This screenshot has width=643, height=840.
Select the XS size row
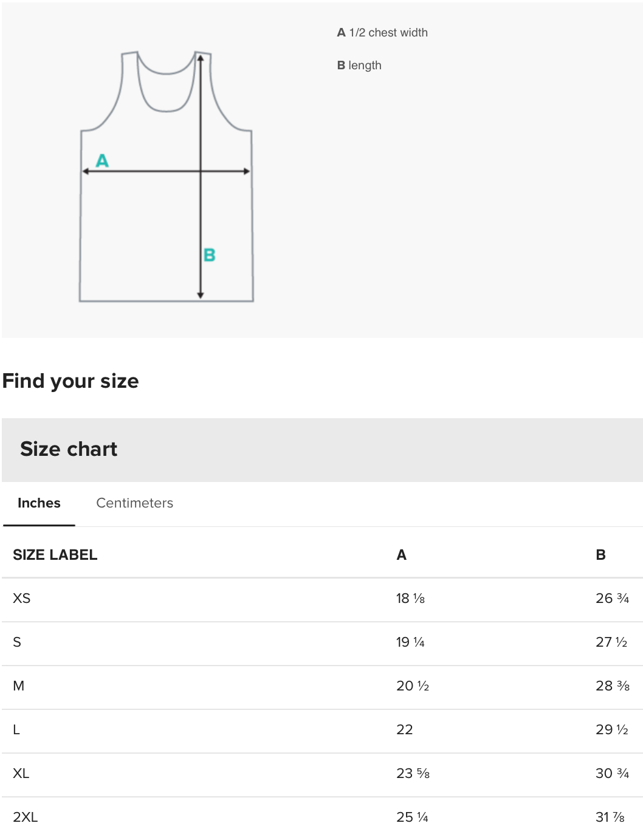[322, 599]
